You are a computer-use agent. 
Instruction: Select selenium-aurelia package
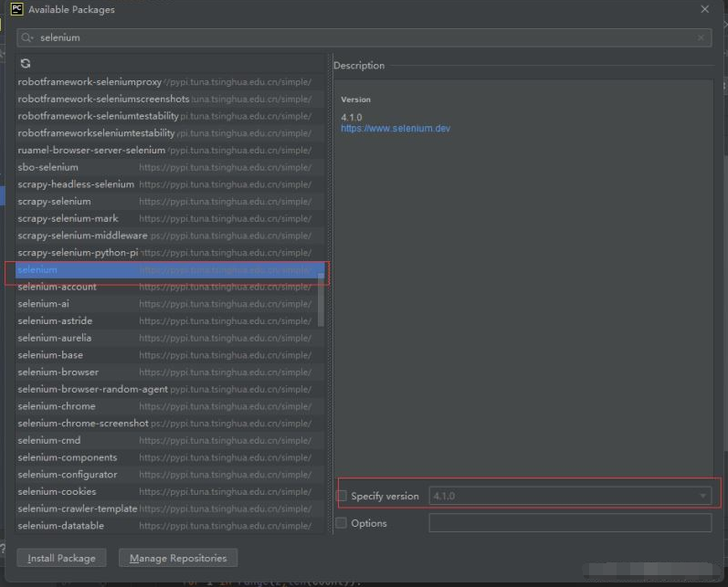pyautogui.click(x=170, y=338)
